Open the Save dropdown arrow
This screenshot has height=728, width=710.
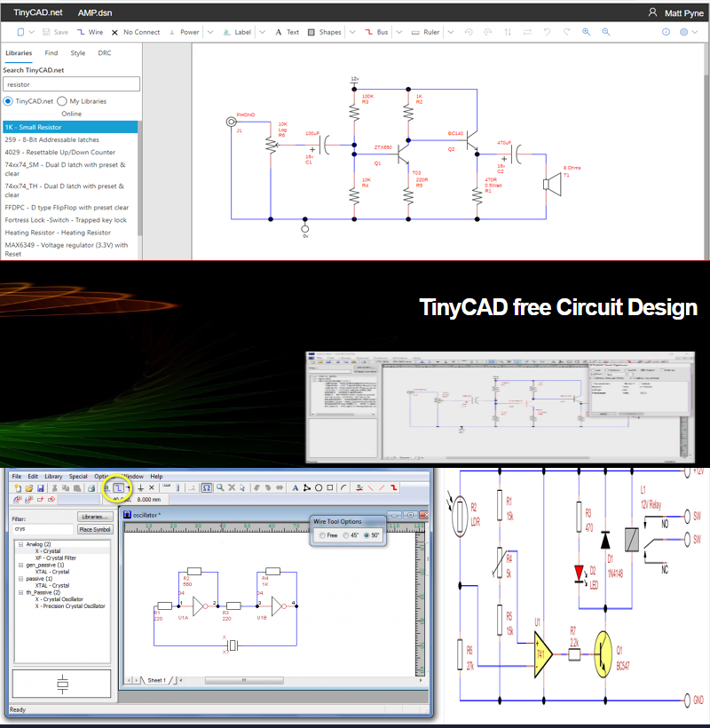click(31, 31)
